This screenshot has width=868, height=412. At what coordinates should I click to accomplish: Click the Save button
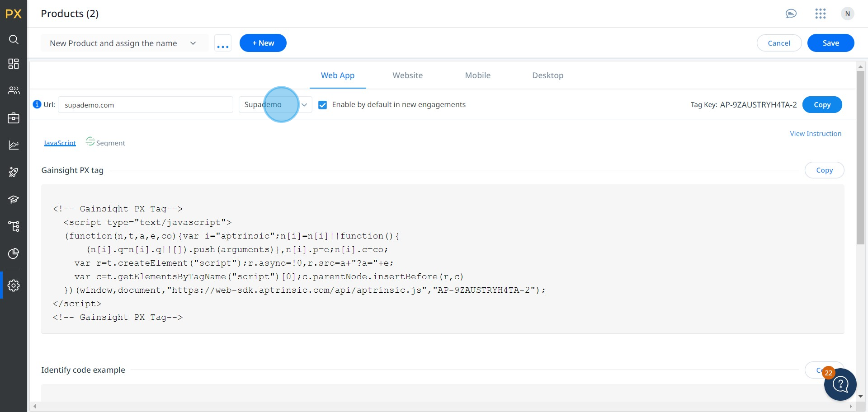pyautogui.click(x=830, y=43)
